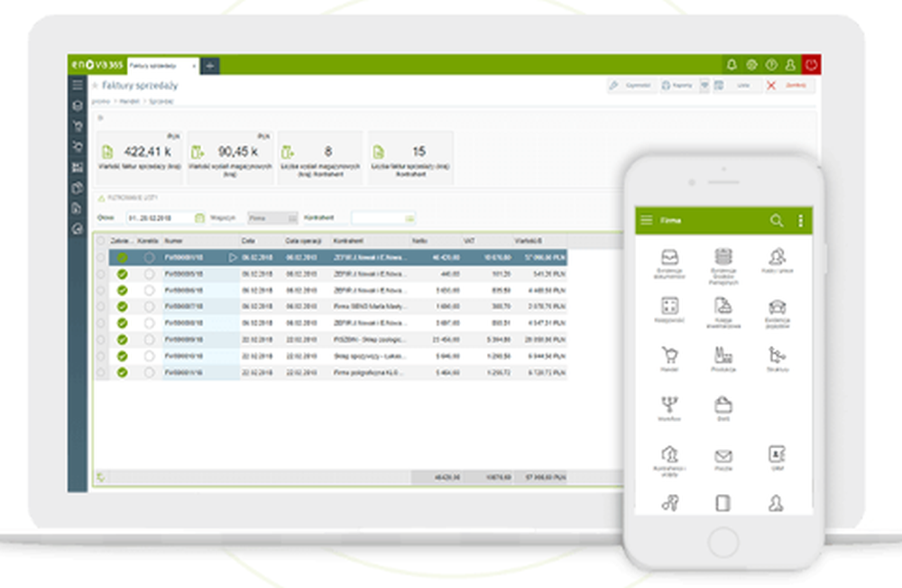The height and width of the screenshot is (588, 902).
Task: Open the user profile icon in top bar
Action: [x=791, y=65]
